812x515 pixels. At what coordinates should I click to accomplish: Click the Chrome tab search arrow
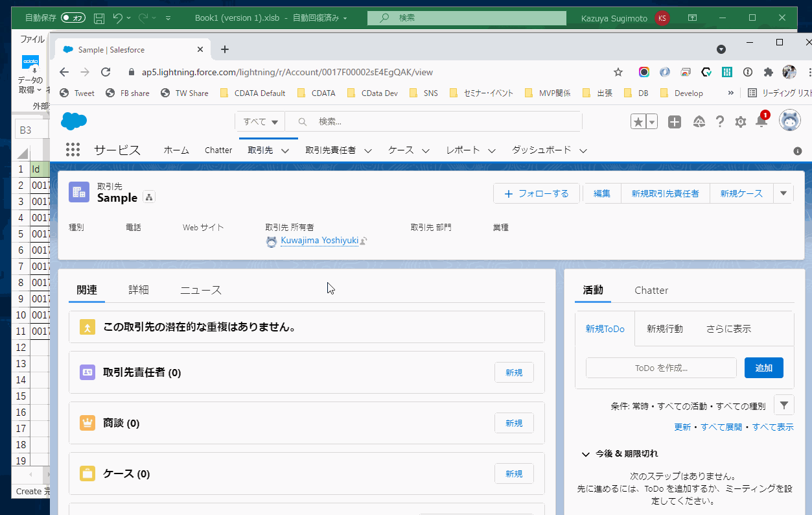click(721, 49)
